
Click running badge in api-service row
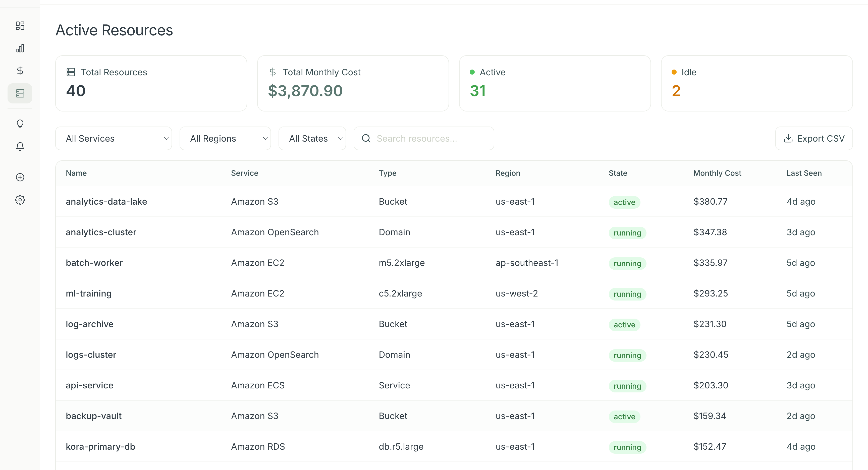point(627,386)
